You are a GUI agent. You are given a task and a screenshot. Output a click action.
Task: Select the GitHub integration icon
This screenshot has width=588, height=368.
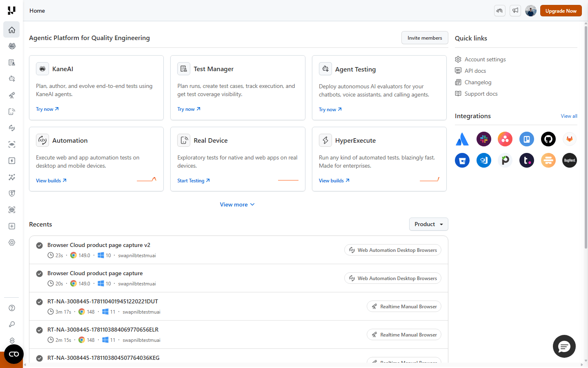(548, 139)
